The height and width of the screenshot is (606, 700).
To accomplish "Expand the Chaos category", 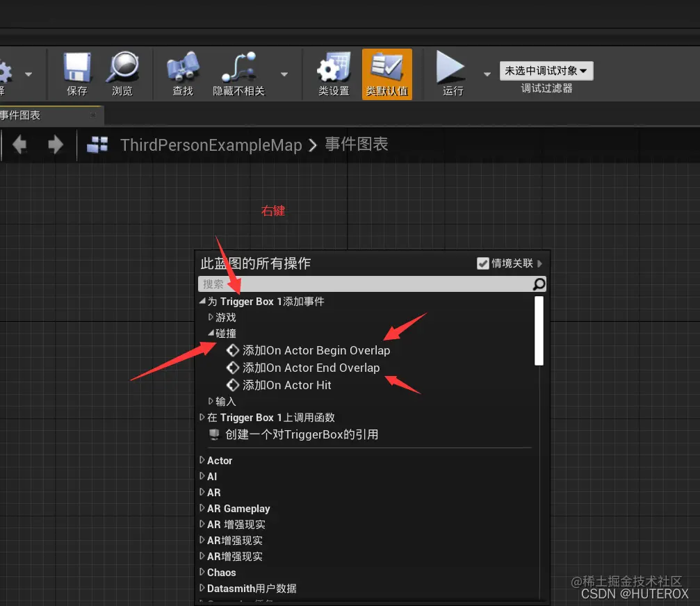I will pyautogui.click(x=202, y=572).
